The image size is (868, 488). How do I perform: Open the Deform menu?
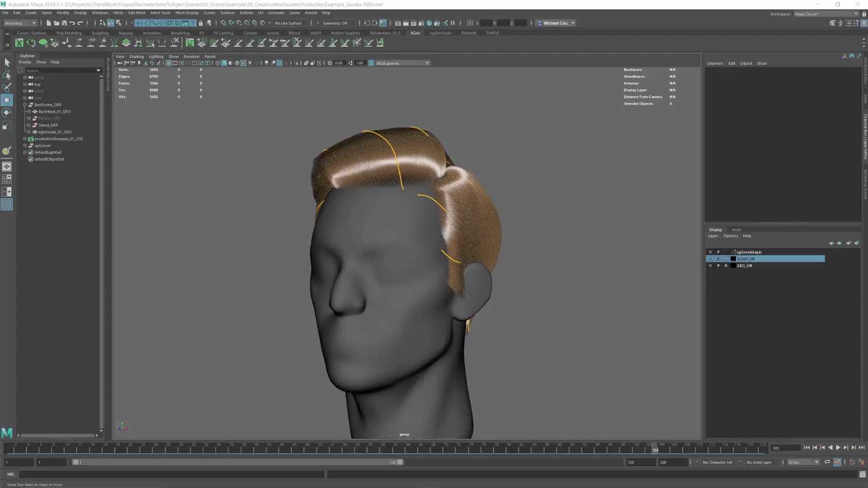(246, 13)
